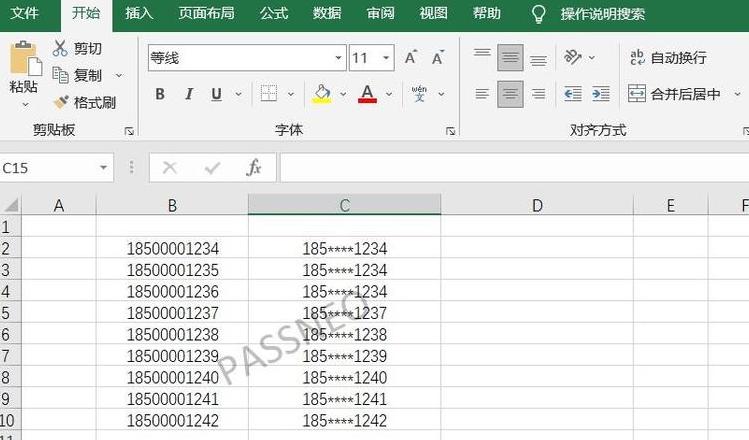This screenshot has height=440, width=749.
Task: Open borders dropdown arrow
Action: [x=290, y=94]
